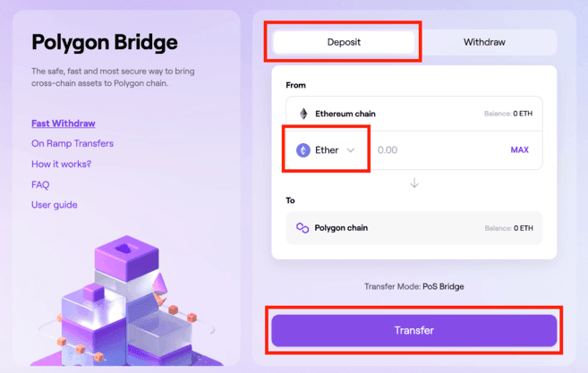Click the Polygon chain balance text
The width and height of the screenshot is (588, 373).
click(x=509, y=228)
